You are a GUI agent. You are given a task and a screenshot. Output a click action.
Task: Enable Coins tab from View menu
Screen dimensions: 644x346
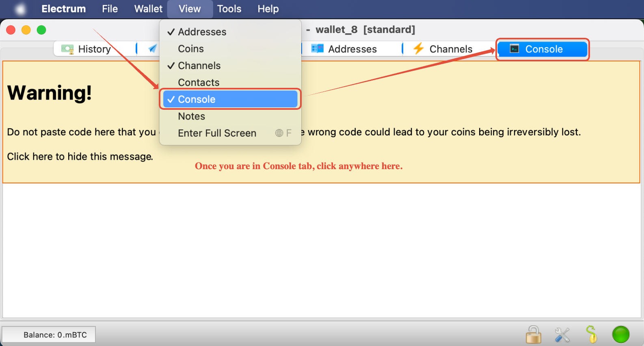pyautogui.click(x=230, y=49)
